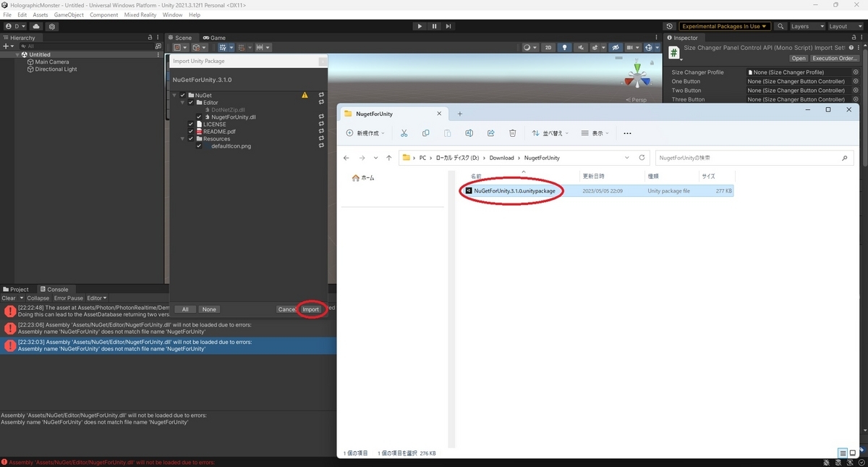Click the Explorer copy icon

[425, 133]
